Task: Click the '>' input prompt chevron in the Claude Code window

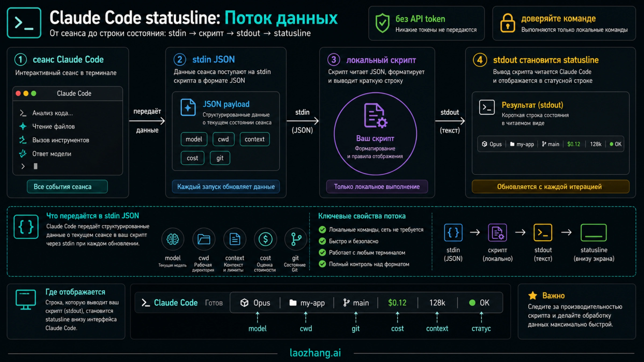Action: tap(23, 167)
